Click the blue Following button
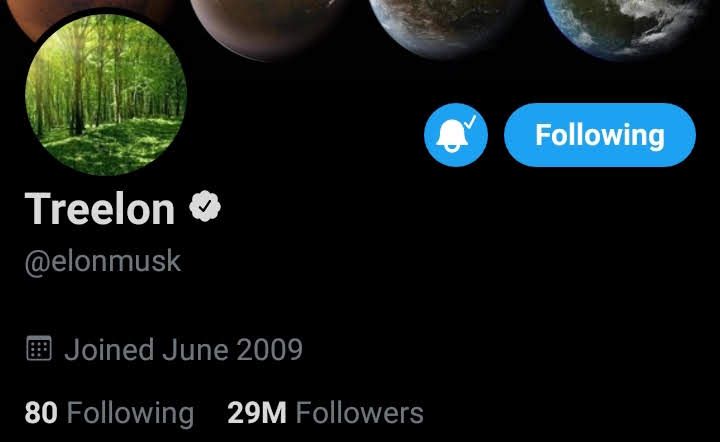The image size is (720, 442). pyautogui.click(x=600, y=135)
